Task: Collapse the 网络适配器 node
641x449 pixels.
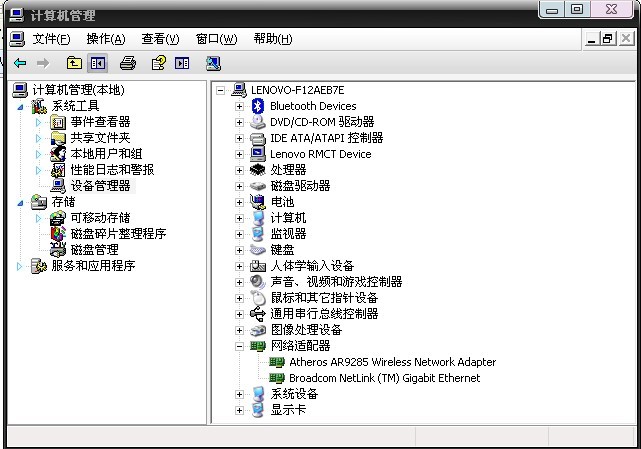Action: (240, 346)
